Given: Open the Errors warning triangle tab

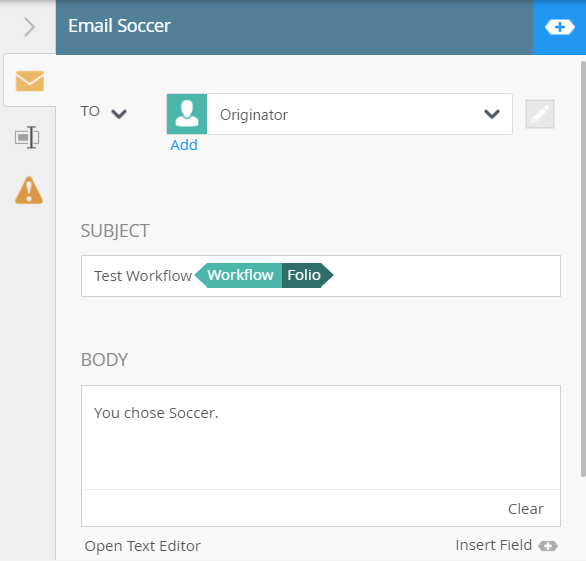Looking at the screenshot, I should (29, 190).
